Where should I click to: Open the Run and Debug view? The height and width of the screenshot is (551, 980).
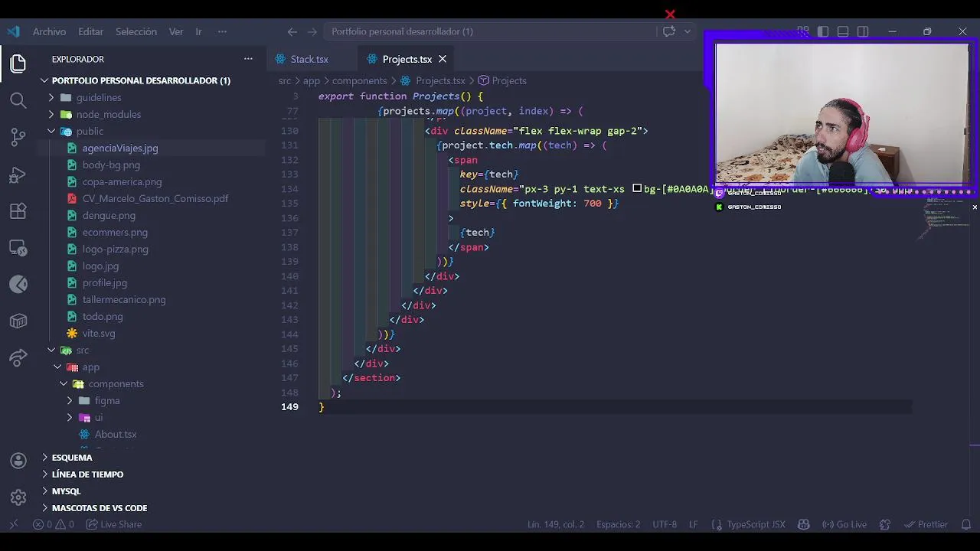(18, 175)
